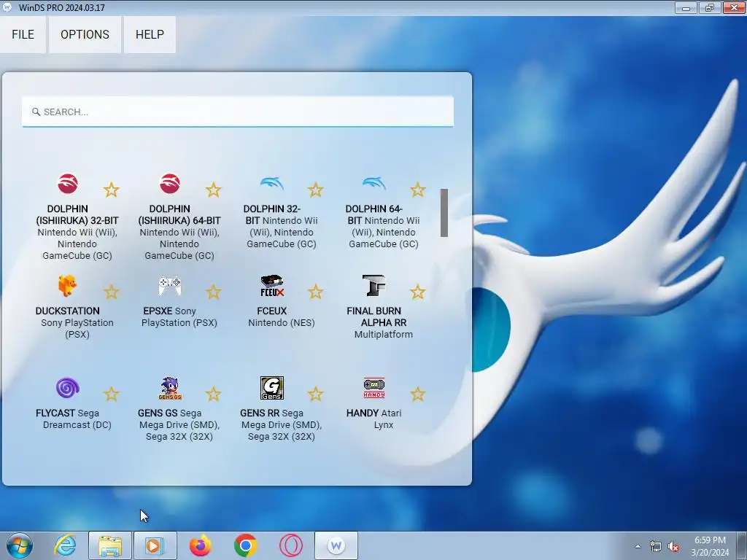Viewport: 747px width, 560px height.
Task: Choose the Gens RR emulator icon
Action: (272, 388)
